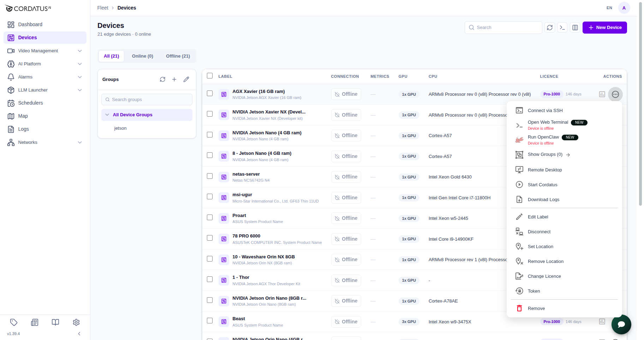Screen dimensions: 644x340
Task: Click the Cordatus logo
Action: coord(28,8)
